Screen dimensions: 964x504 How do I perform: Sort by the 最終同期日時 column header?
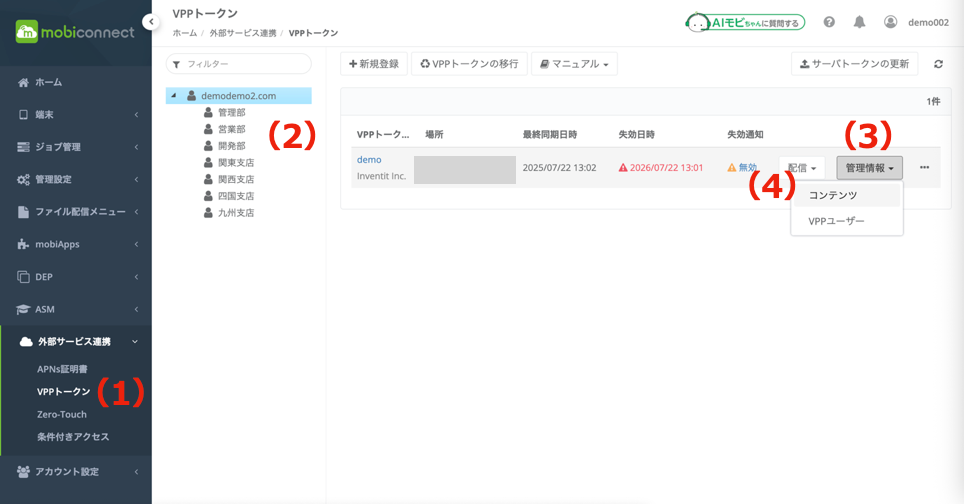pyautogui.click(x=550, y=135)
